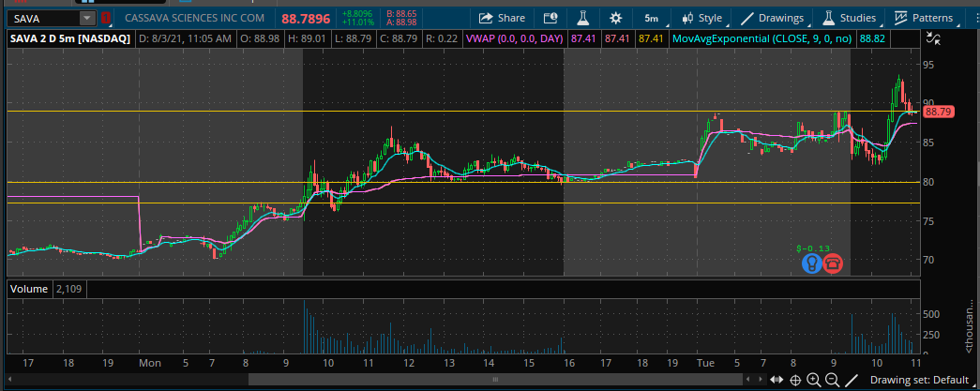Change the 5m timeframe
The image size is (980, 391).
click(x=651, y=18)
